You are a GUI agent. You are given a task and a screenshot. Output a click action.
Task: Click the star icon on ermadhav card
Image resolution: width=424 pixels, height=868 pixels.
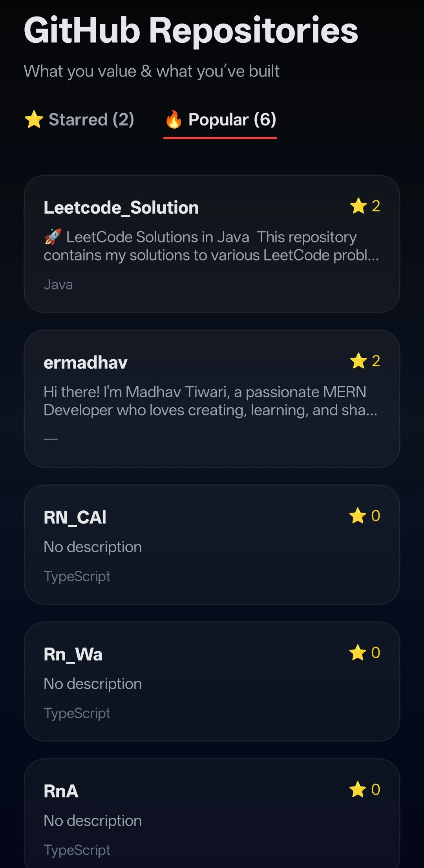(359, 361)
